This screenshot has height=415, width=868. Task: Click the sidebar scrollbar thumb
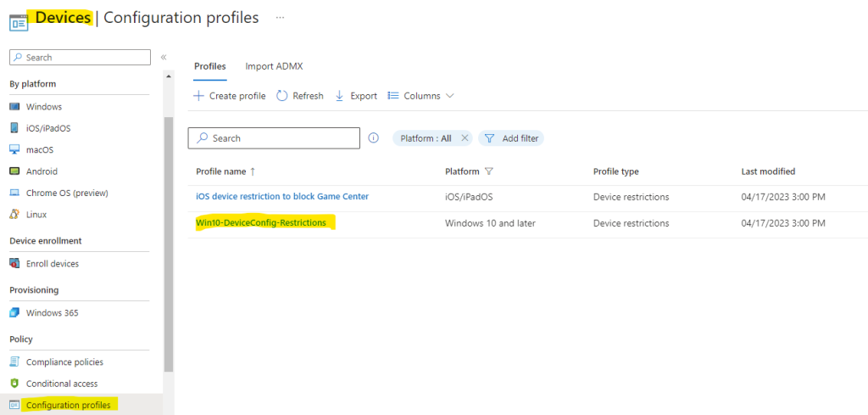click(169, 244)
